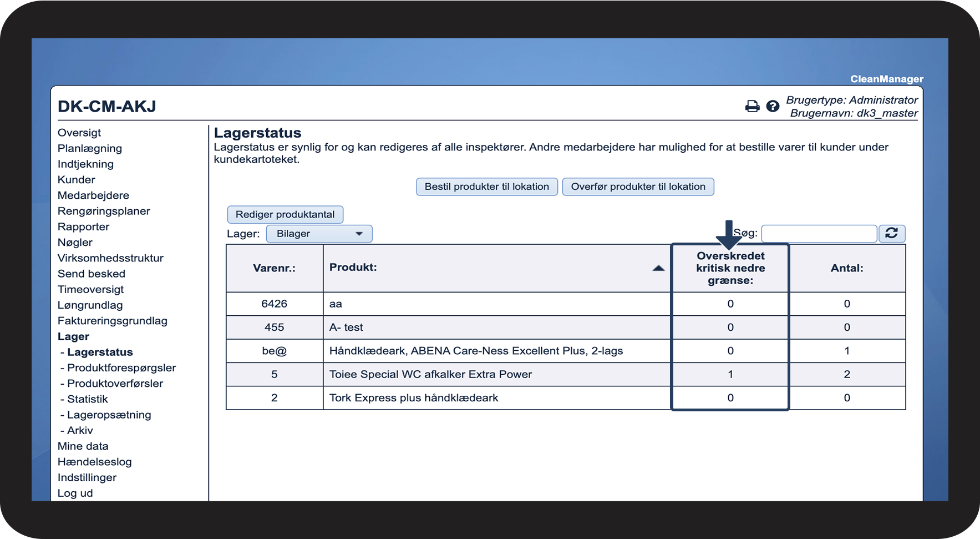
Task: Open the Kunder section
Action: tap(77, 180)
